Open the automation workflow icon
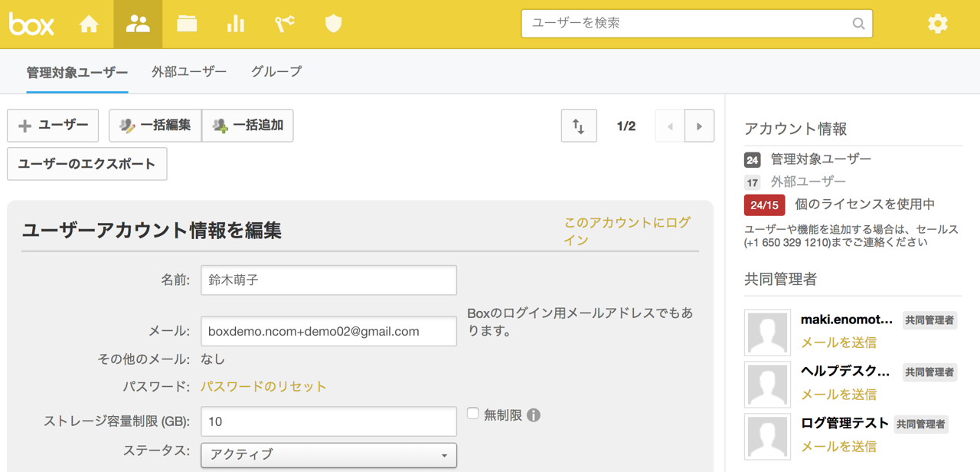The height and width of the screenshot is (472, 980). [x=285, y=25]
